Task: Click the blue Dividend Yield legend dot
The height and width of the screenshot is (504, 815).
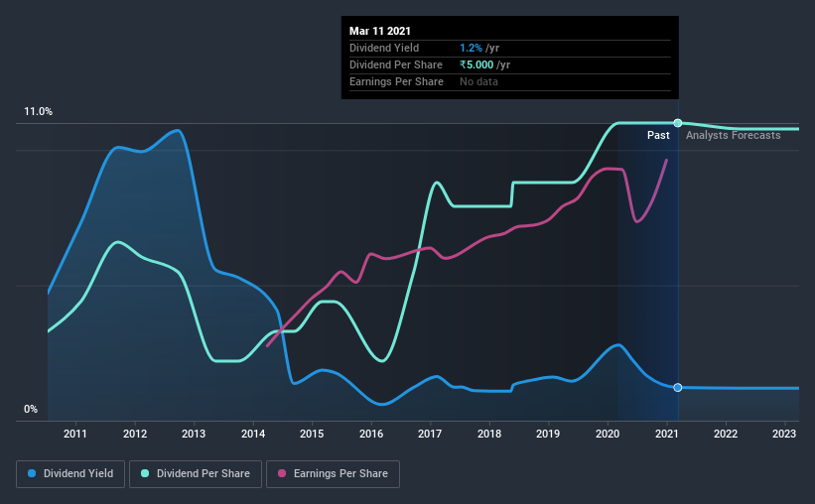Action: [x=32, y=473]
